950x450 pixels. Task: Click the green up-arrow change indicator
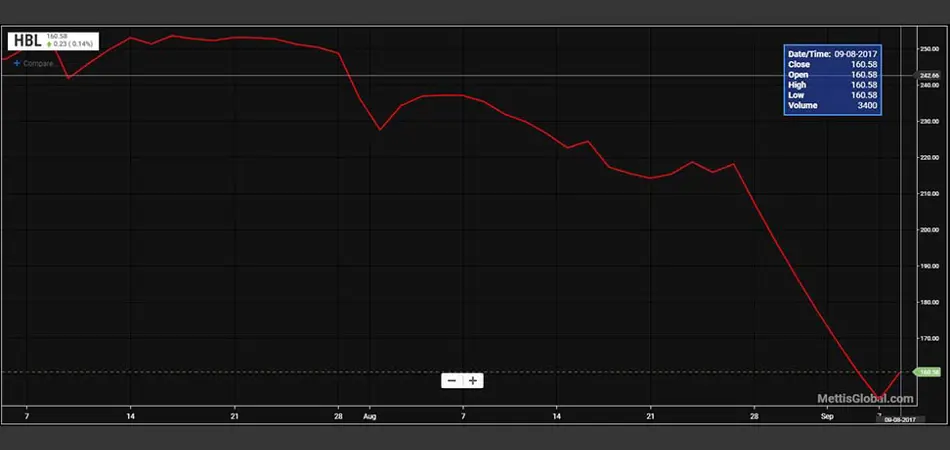[x=49, y=45]
